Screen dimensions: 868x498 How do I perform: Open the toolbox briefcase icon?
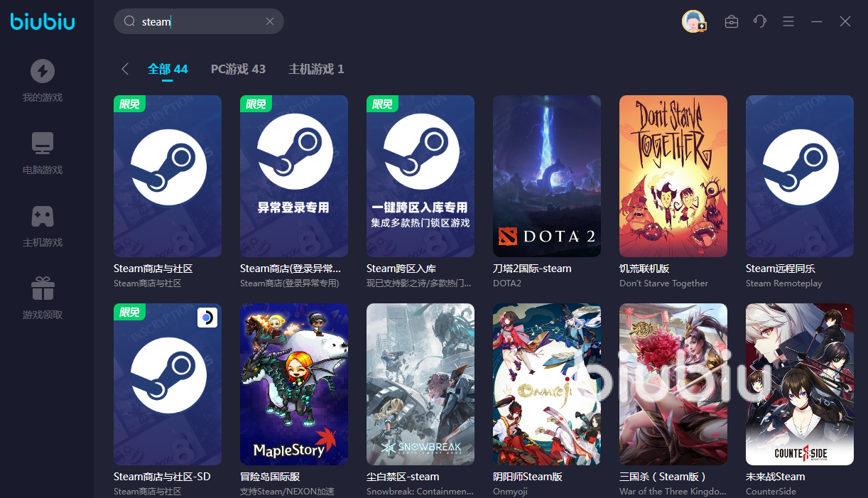pyautogui.click(x=732, y=21)
